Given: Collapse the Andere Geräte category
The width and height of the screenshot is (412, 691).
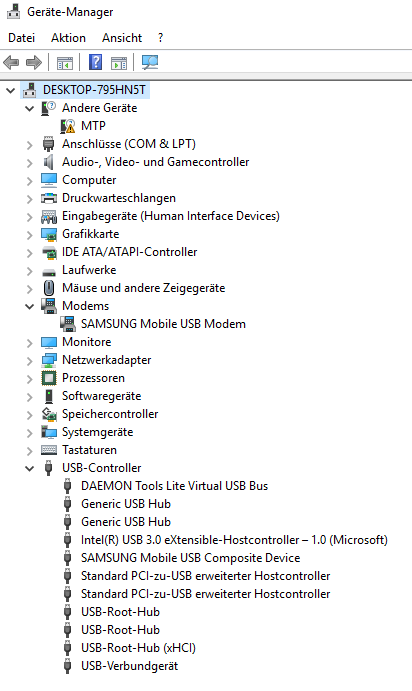Looking at the screenshot, I should tap(30, 108).
